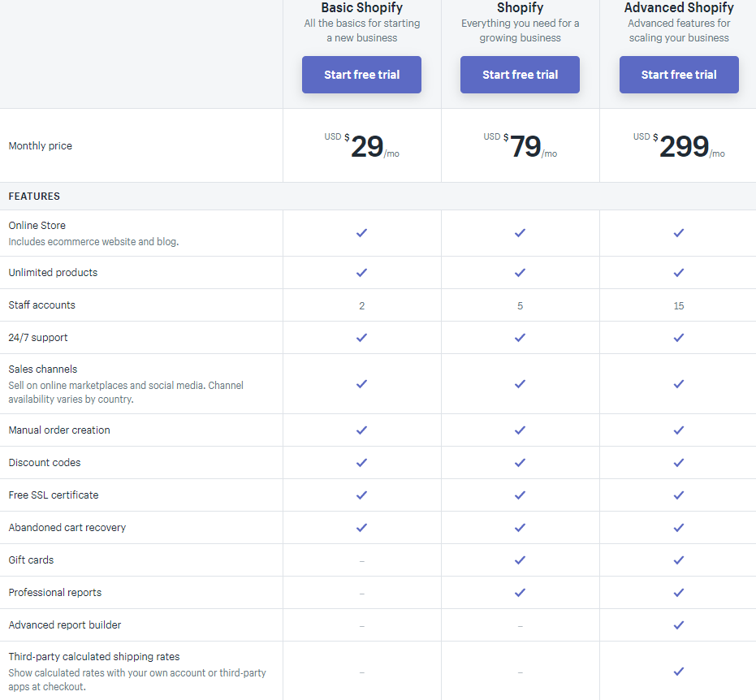Screen dimensions: 756x700
Task: Click Third-party calculated shipping rates checkmark
Action: pyautogui.click(x=679, y=671)
